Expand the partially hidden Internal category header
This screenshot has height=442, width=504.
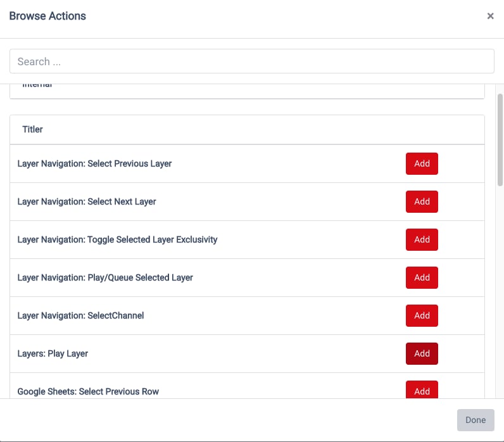(247, 91)
